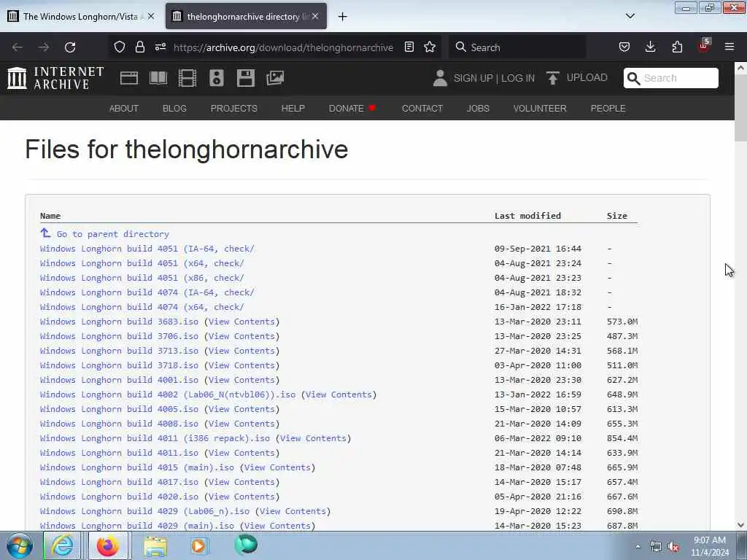Open Longhorn build 4074 (x64, check/ folder
Image resolution: width=747 pixels, height=560 pixels.
tap(142, 307)
